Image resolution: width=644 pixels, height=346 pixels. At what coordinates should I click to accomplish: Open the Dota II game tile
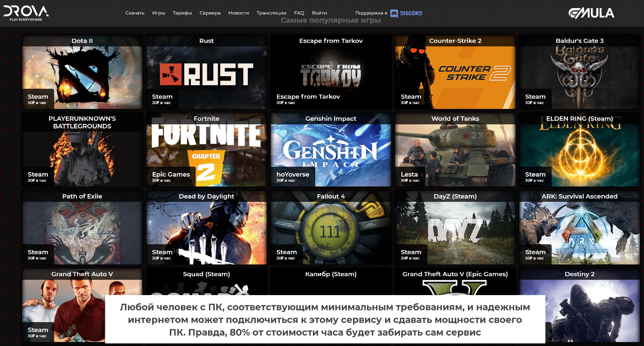pos(82,72)
